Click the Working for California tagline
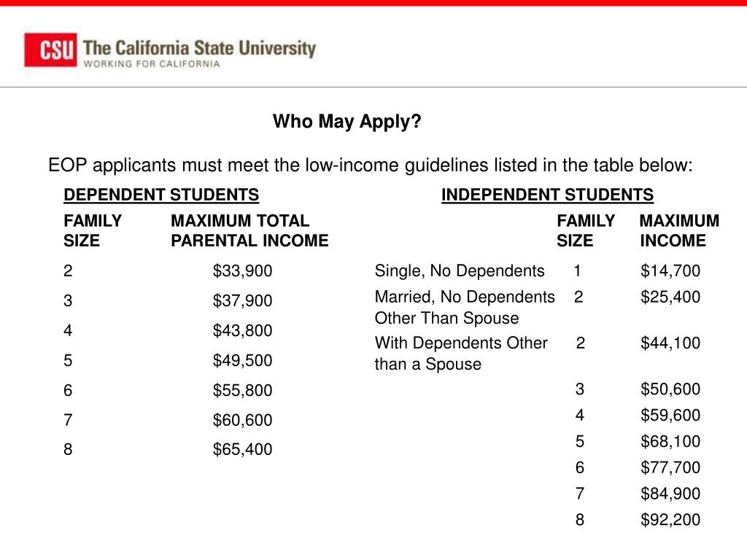The height and width of the screenshot is (560, 747). coord(152,64)
